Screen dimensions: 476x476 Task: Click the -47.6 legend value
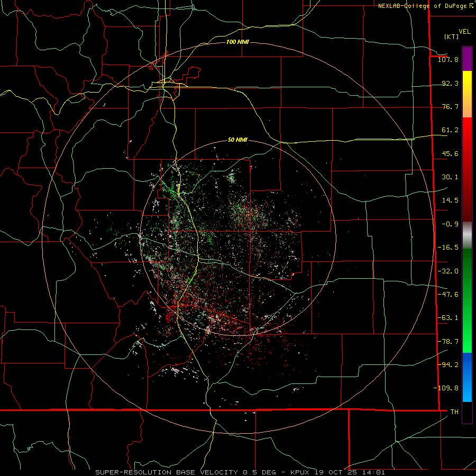448,295
